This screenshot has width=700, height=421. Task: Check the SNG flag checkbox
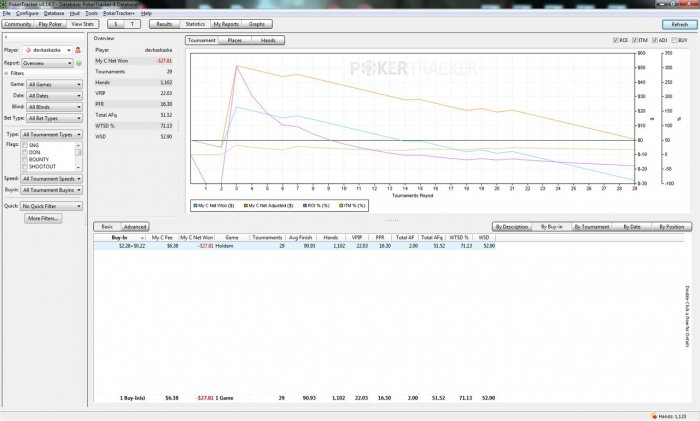[x=25, y=146]
